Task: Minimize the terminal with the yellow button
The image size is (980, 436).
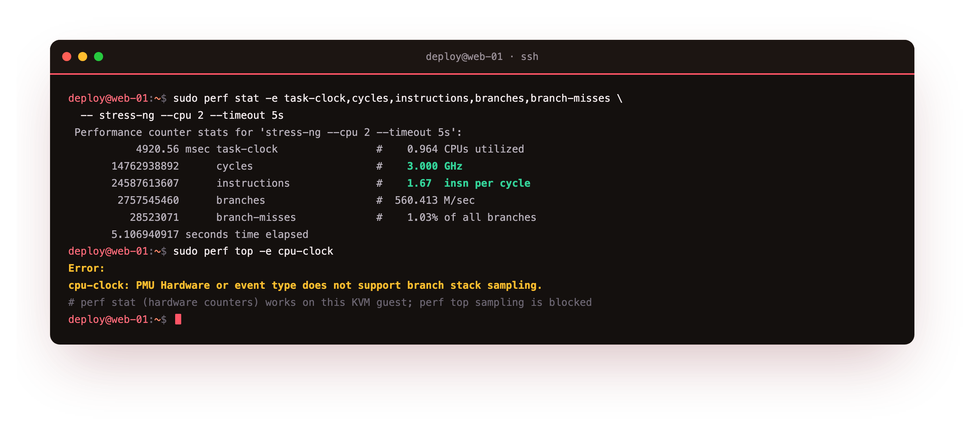Action: 83,57
